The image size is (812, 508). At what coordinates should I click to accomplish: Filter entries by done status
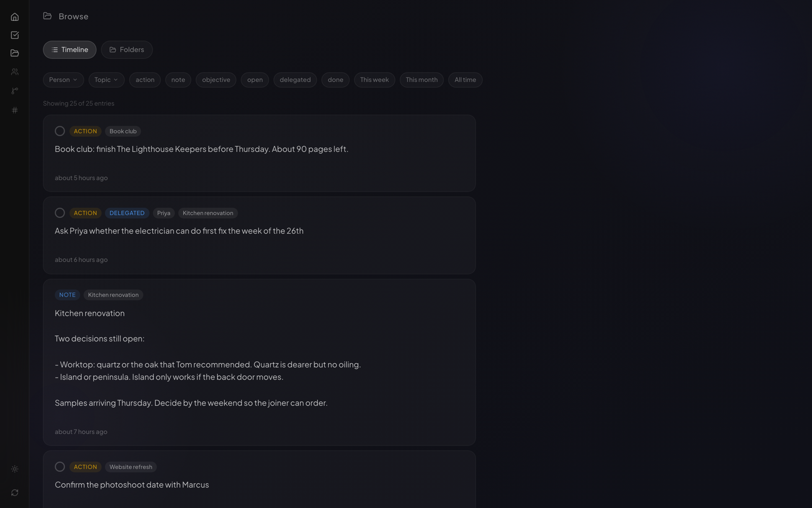pyautogui.click(x=335, y=80)
